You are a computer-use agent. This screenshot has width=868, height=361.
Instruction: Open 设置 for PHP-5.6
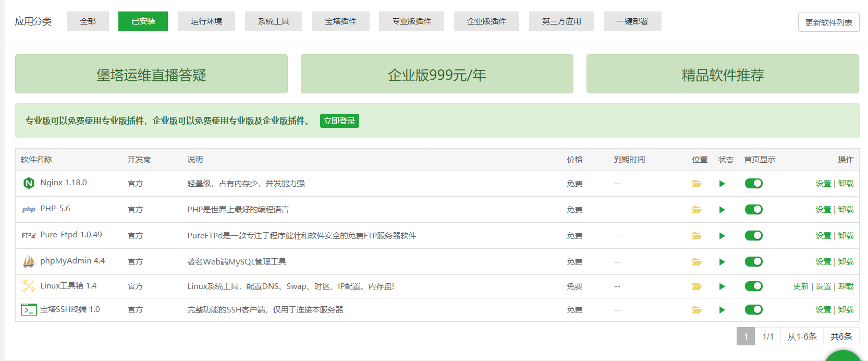[824, 210]
